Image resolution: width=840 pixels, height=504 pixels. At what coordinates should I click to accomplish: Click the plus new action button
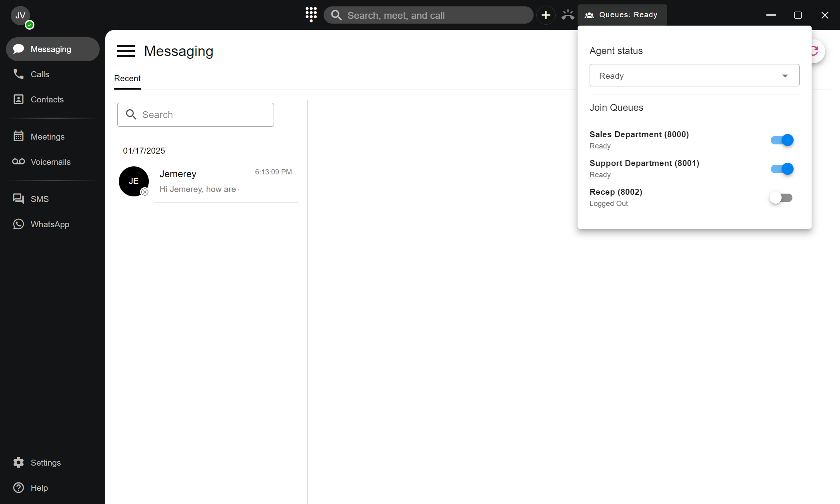(546, 15)
